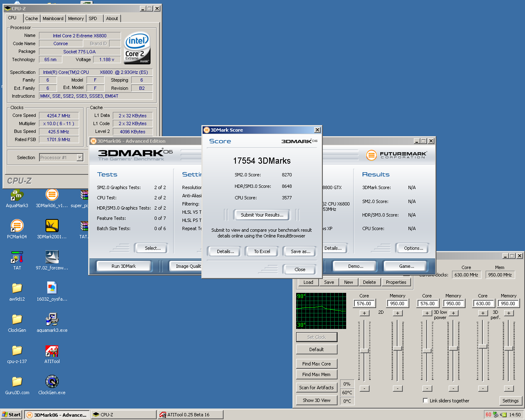The height and width of the screenshot is (420, 525).
Task: Open the 3DMark06_v1 desktop icon
Action: (52, 199)
